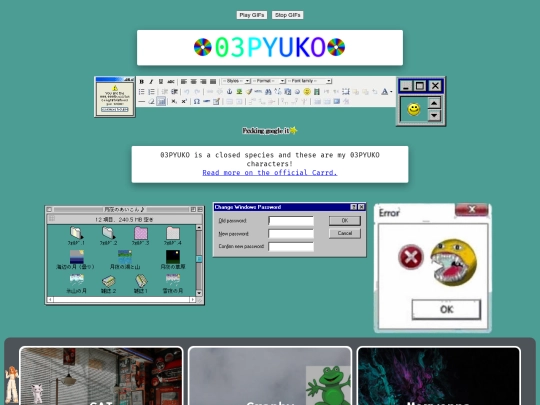The height and width of the screenshot is (405, 540).
Task: Click the align center icon
Action: [194, 82]
